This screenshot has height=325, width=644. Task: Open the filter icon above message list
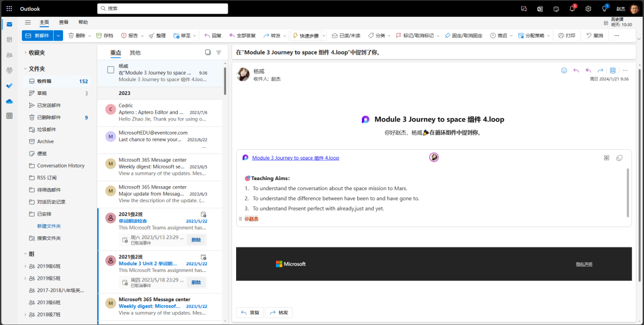coord(218,52)
